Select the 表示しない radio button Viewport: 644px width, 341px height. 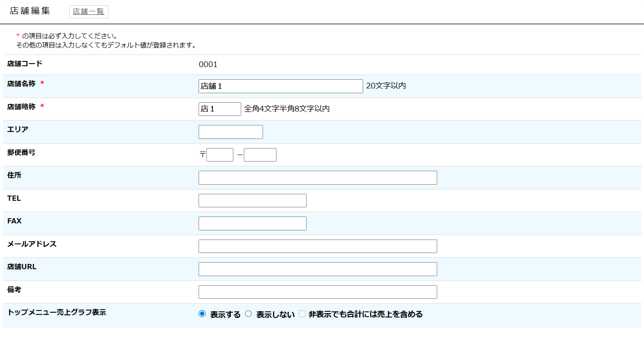click(248, 314)
